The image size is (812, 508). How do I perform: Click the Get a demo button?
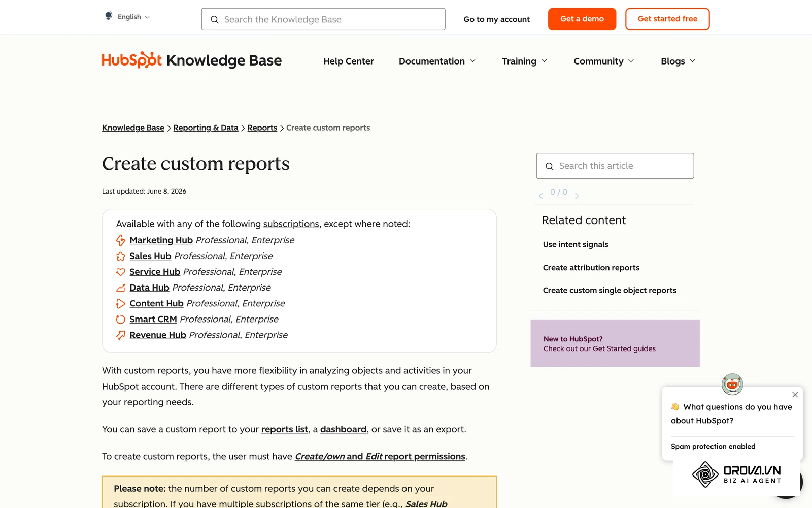tap(582, 19)
